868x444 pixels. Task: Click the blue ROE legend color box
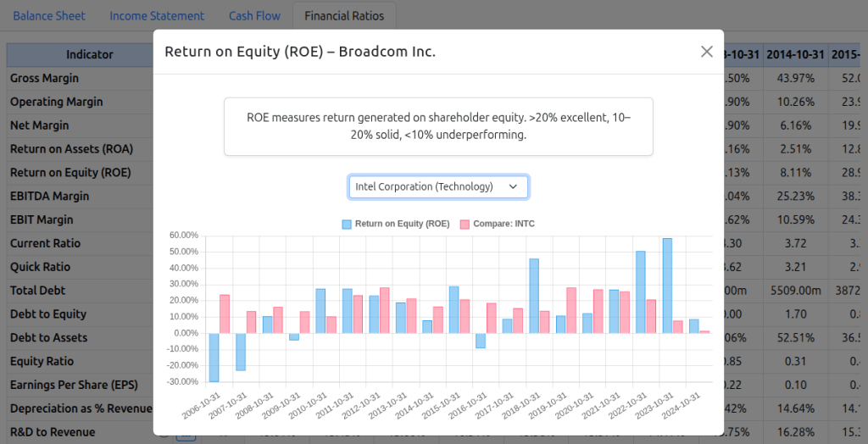(x=347, y=224)
